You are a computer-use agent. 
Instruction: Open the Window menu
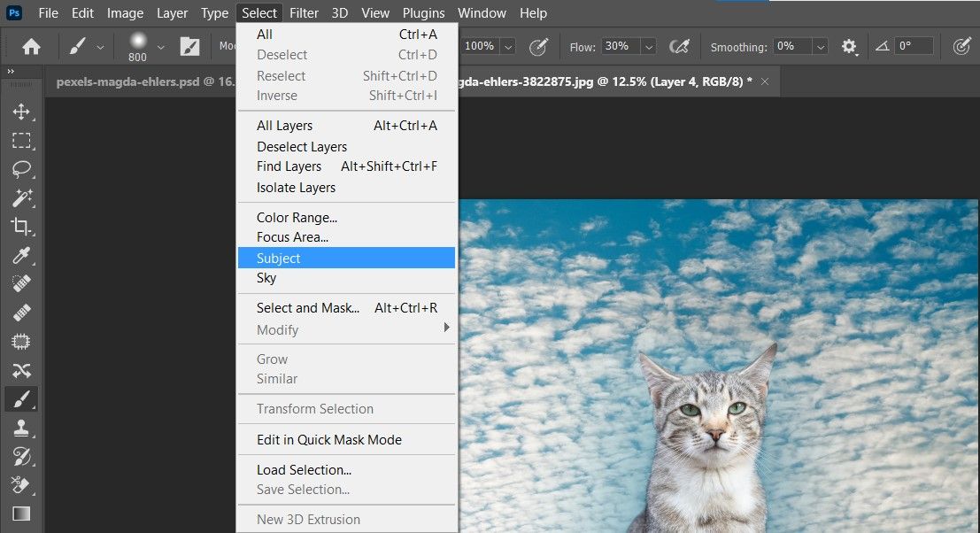pyautogui.click(x=482, y=13)
